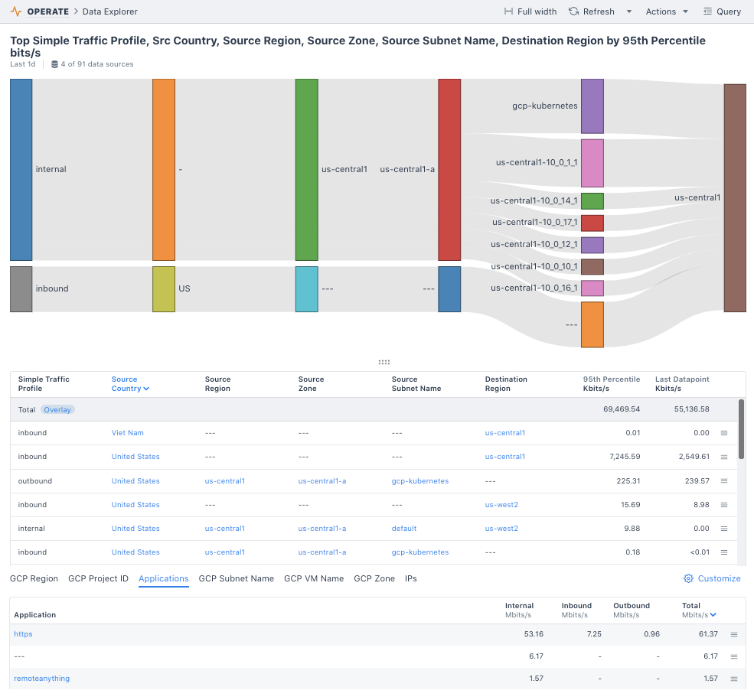
Task: Toggle sort direction on Total Mbits/s column
Action: [712, 614]
